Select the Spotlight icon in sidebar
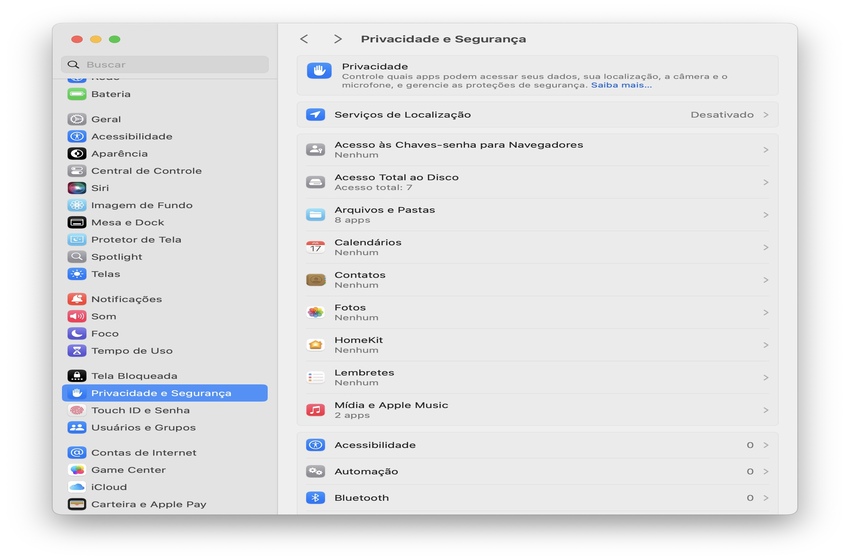Screen dimensions: 850x560 [x=76, y=256]
